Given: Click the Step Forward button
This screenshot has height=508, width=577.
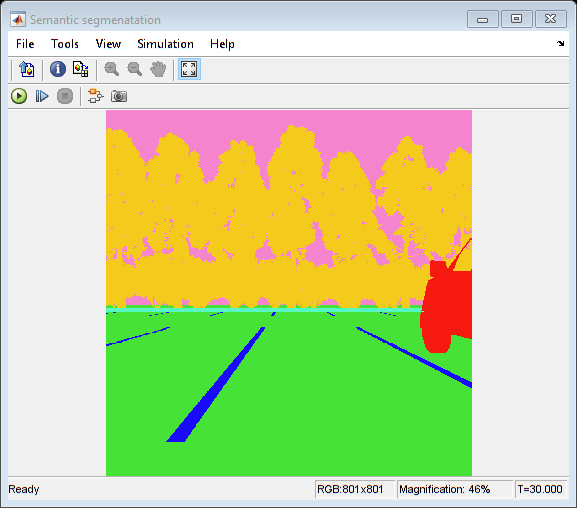Looking at the screenshot, I should click(42, 96).
